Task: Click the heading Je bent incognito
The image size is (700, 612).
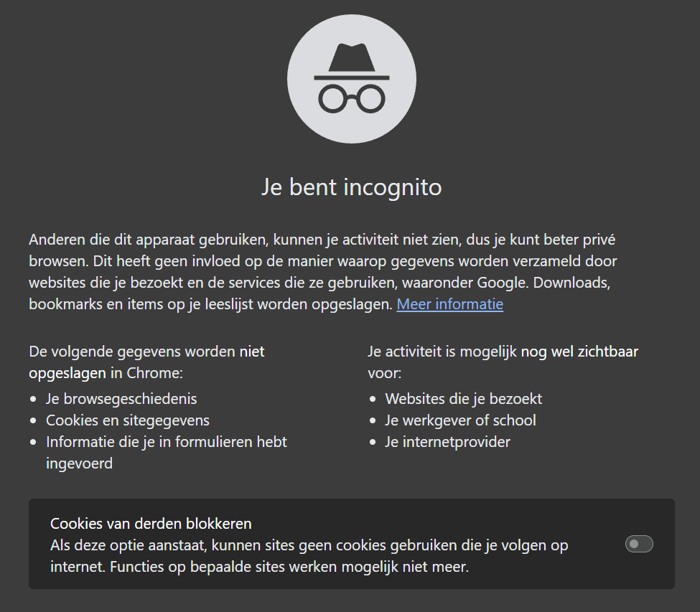Action: click(x=351, y=187)
